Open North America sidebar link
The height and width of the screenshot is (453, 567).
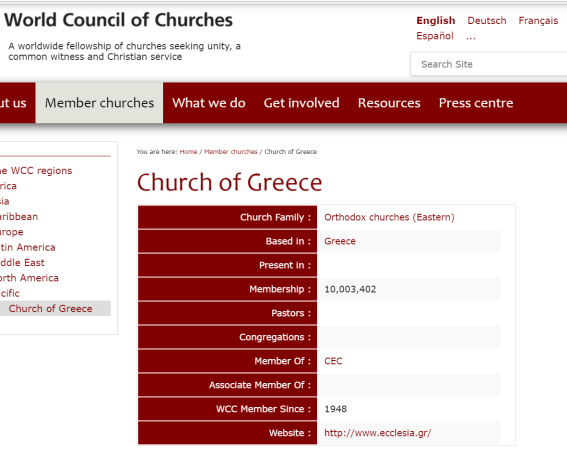[29, 278]
